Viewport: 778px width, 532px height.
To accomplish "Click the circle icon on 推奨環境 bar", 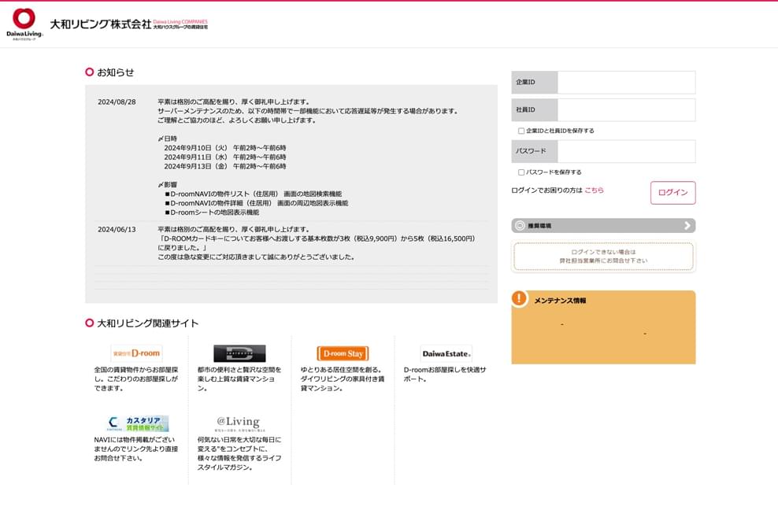I will coord(520,226).
